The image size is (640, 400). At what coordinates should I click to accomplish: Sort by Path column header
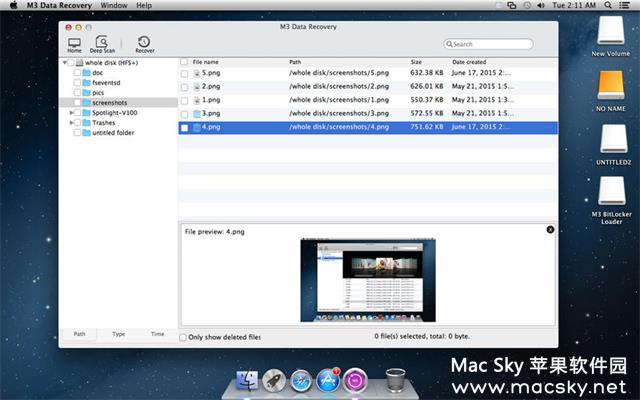point(295,62)
